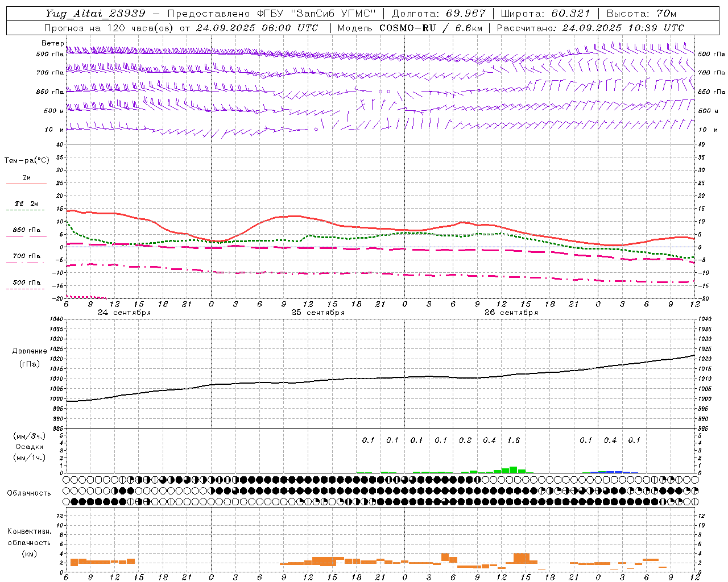Click the 'Ветер' wind panel label
The image size is (728, 582).
(52, 43)
